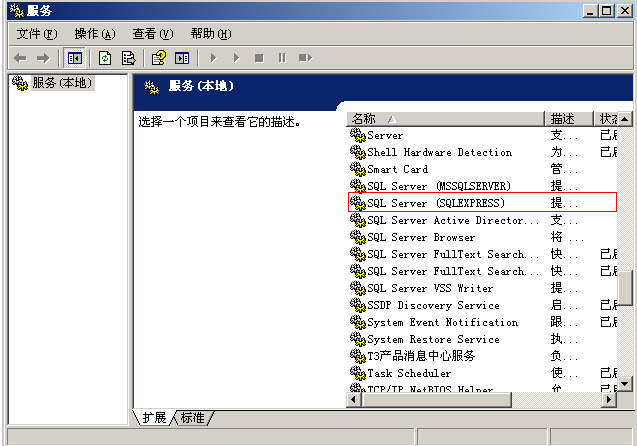Screen dimensions: 637x446
Task: Select SQL Server VSS Writer service
Action: pos(483,288)
